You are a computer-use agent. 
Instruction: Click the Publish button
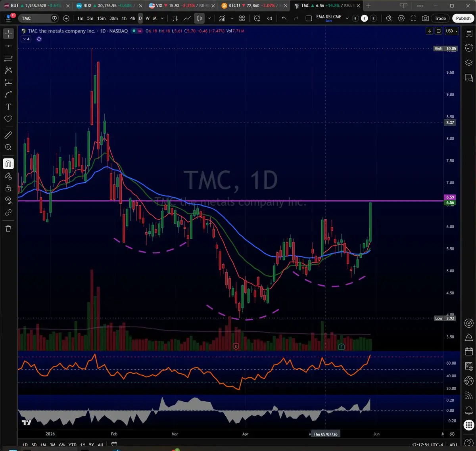click(x=463, y=18)
